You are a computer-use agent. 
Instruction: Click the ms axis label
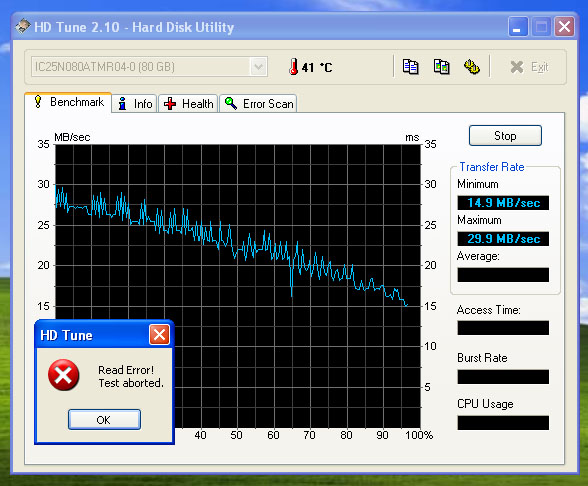pos(412,138)
